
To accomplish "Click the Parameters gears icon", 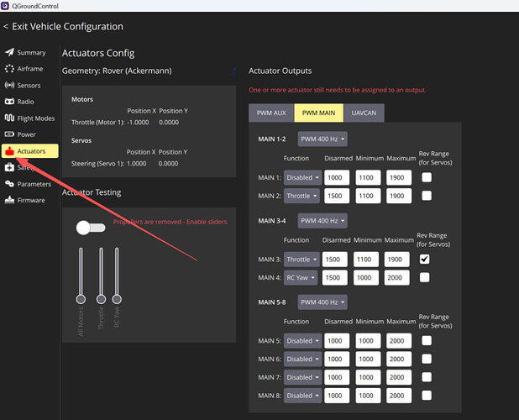I will (x=9, y=184).
